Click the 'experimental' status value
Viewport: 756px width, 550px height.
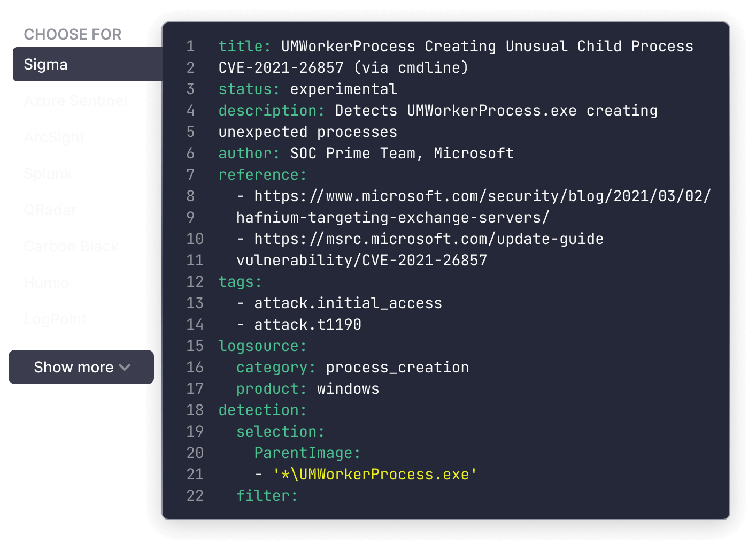[x=343, y=89]
